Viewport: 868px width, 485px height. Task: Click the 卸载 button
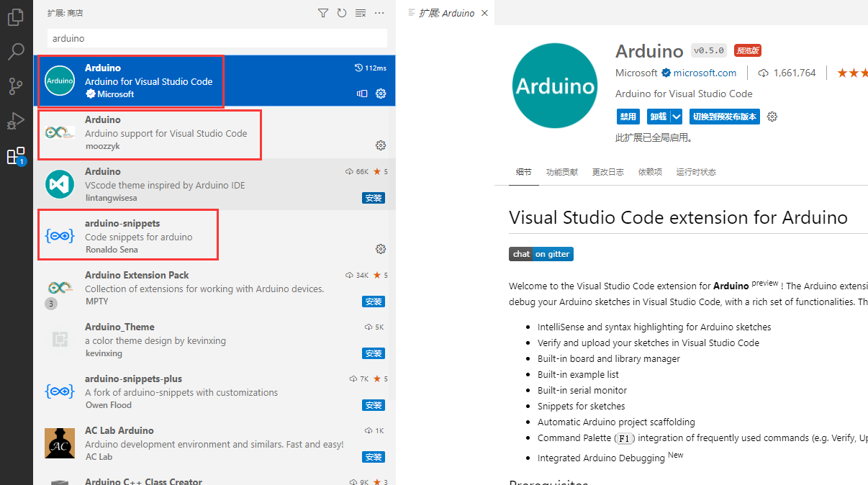[658, 117]
